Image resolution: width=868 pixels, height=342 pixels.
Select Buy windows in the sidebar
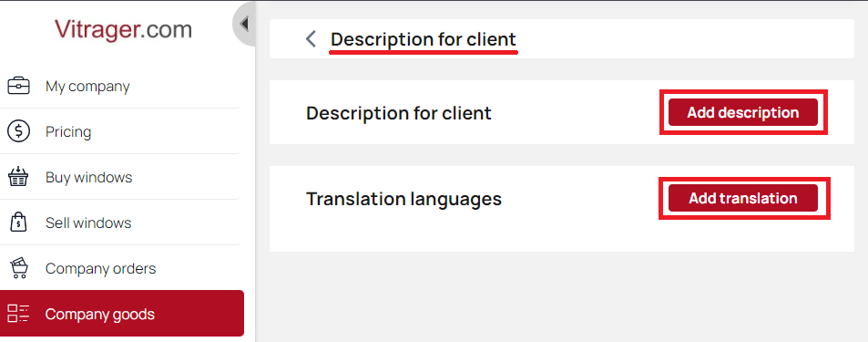pyautogui.click(x=119, y=177)
